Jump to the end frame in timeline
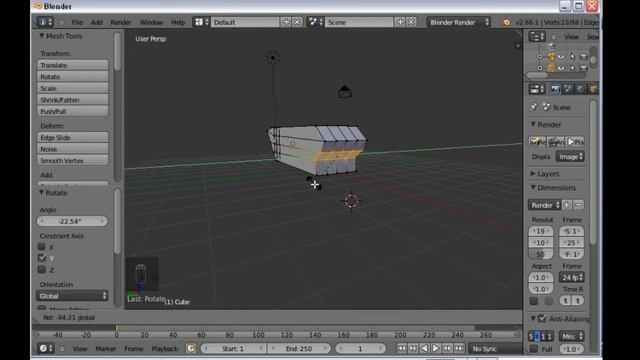Image resolution: width=640 pixels, height=360 pixels. (x=459, y=348)
